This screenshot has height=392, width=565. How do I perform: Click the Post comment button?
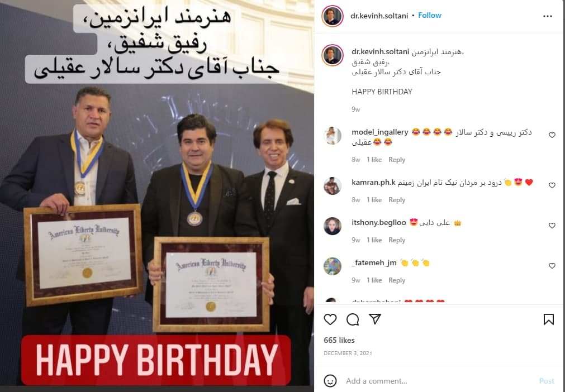(x=547, y=381)
